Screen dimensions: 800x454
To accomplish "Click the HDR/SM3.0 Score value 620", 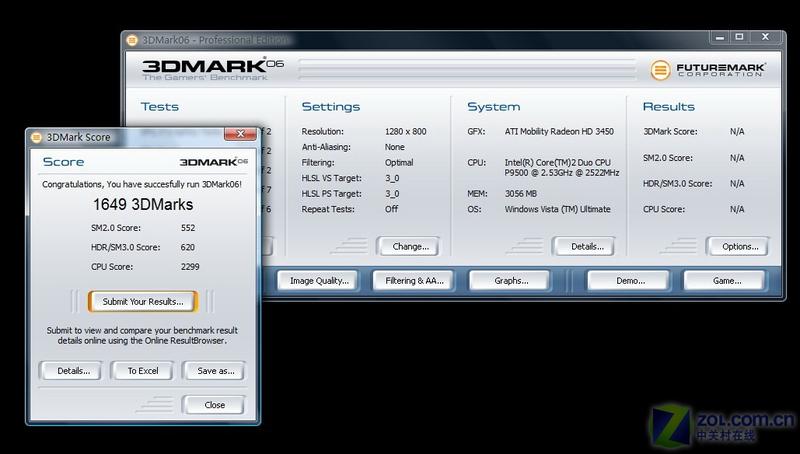I will coord(188,247).
